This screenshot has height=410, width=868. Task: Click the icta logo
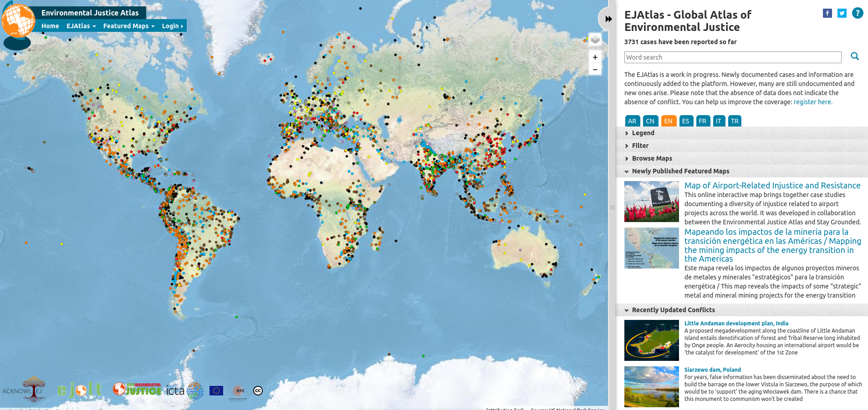(184, 390)
